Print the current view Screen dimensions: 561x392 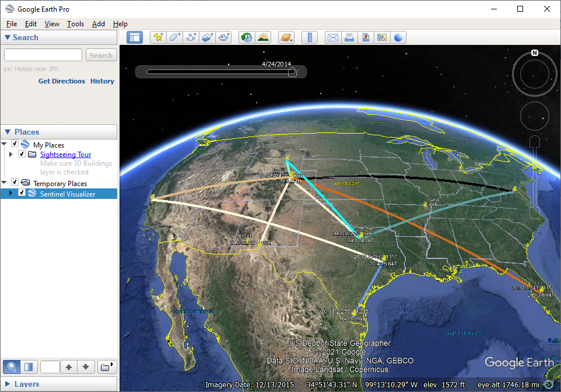[x=349, y=37]
